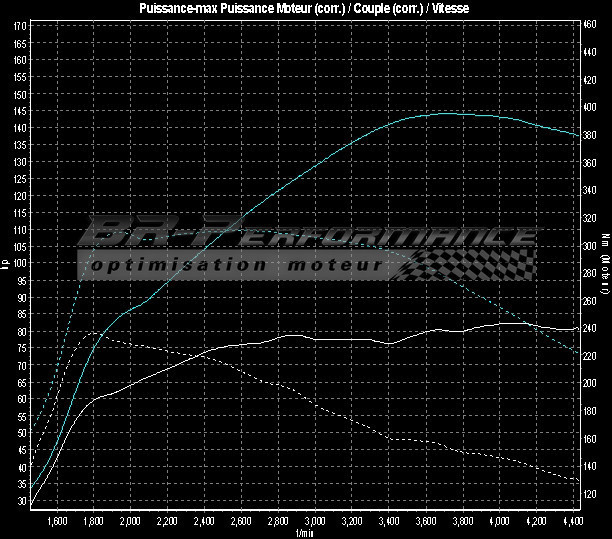612x539 pixels.
Task: Click the peak of the dashed white torque curve
Action: pyautogui.click(x=93, y=332)
